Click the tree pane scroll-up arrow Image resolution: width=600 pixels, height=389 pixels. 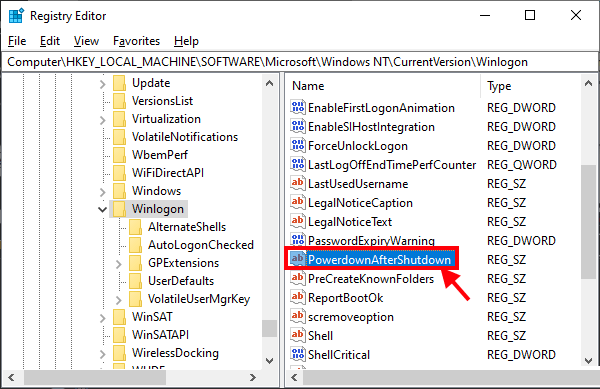coord(269,83)
